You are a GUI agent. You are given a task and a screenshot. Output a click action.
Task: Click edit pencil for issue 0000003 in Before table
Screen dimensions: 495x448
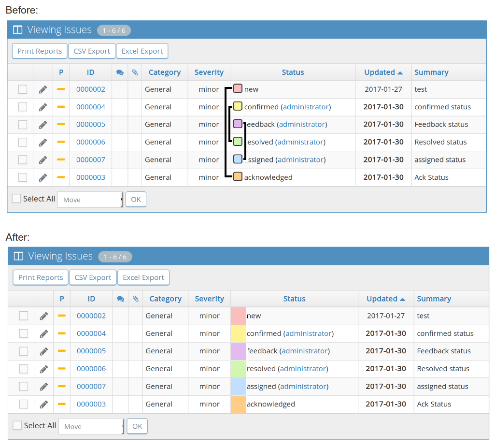pyautogui.click(x=43, y=177)
